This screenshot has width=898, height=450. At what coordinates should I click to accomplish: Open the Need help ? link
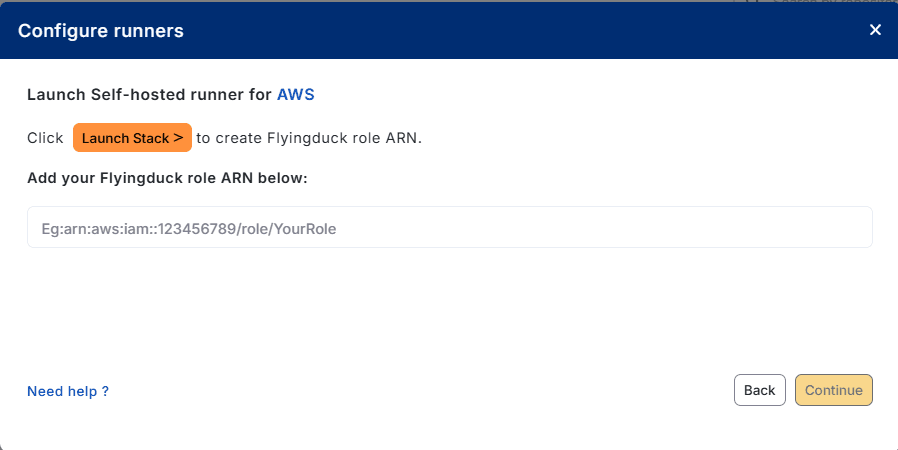point(67,391)
